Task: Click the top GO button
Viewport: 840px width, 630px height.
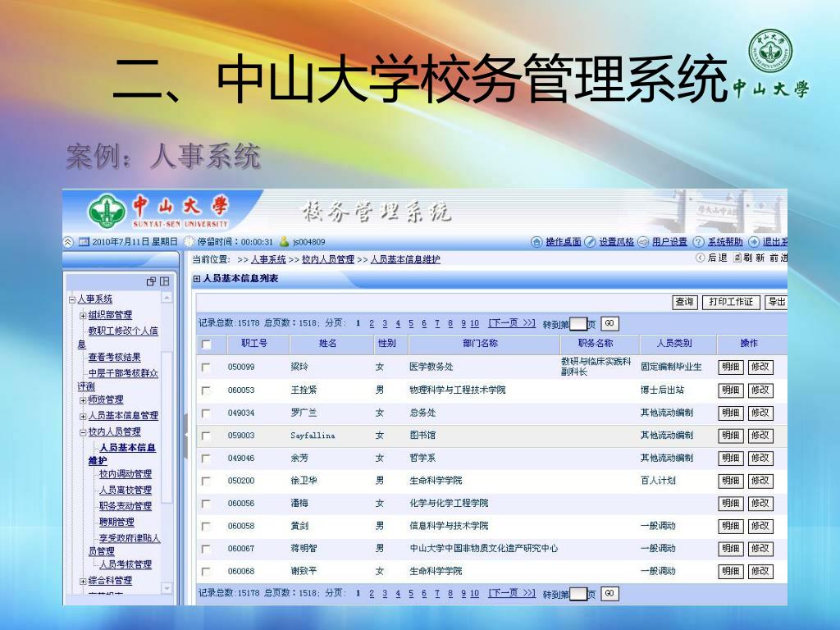Action: (609, 323)
